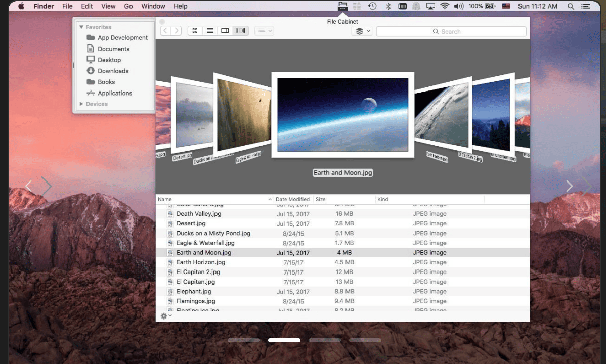This screenshot has width=606, height=364.
Task: Click the File Cabinet menu bar icon
Action: click(342, 6)
